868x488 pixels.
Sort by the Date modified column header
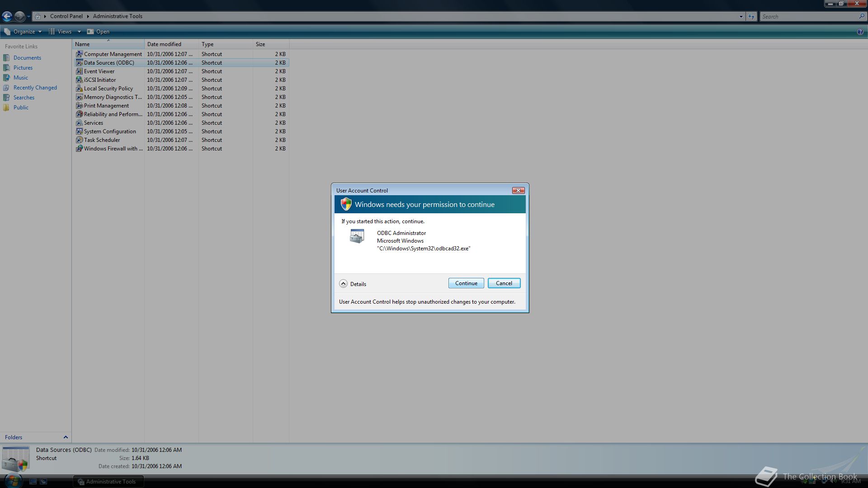[164, 44]
